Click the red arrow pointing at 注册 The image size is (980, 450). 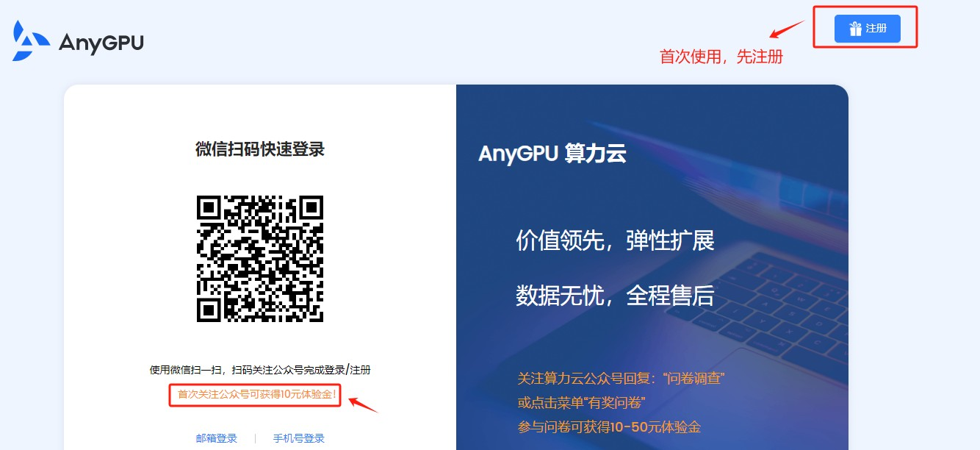click(x=786, y=29)
